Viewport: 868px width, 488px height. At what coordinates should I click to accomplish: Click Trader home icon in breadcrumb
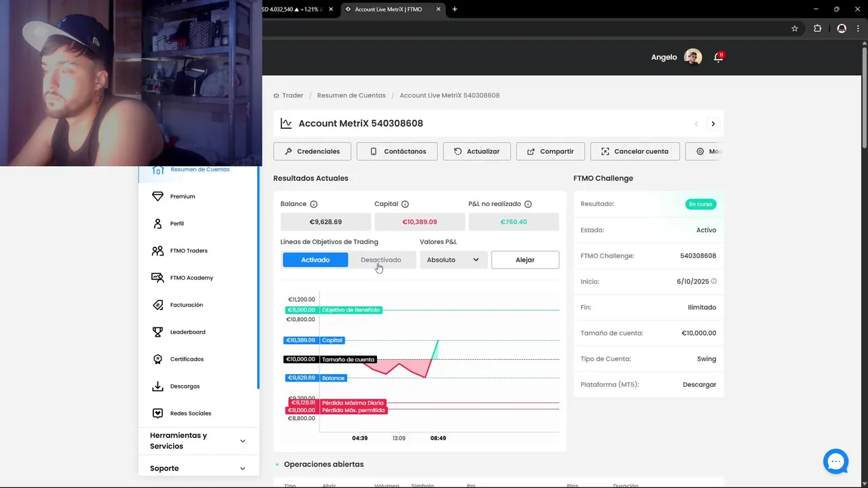[276, 96]
